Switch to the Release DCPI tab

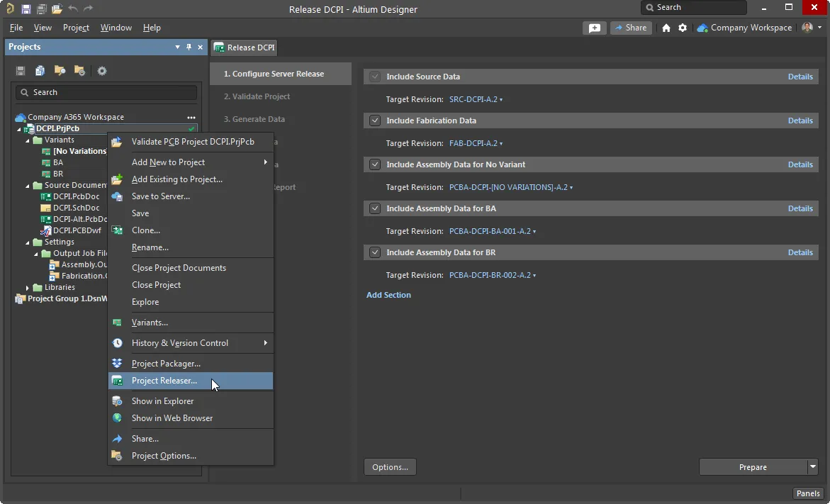coord(244,47)
